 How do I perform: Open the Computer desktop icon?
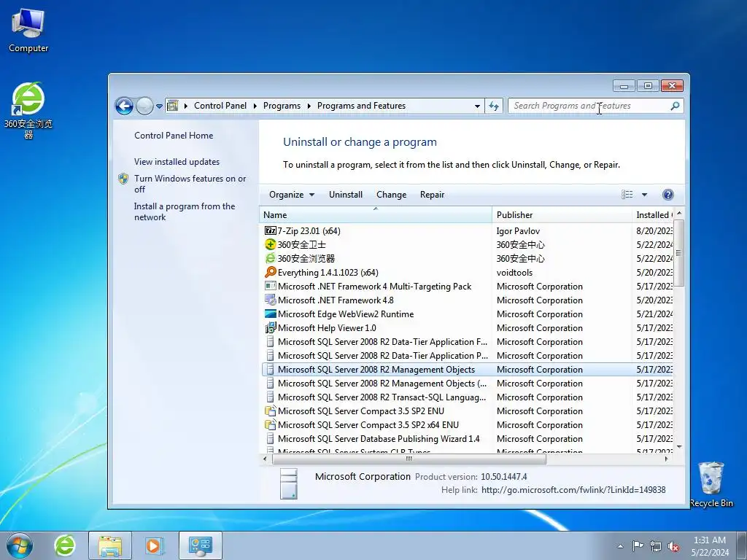pos(28,31)
